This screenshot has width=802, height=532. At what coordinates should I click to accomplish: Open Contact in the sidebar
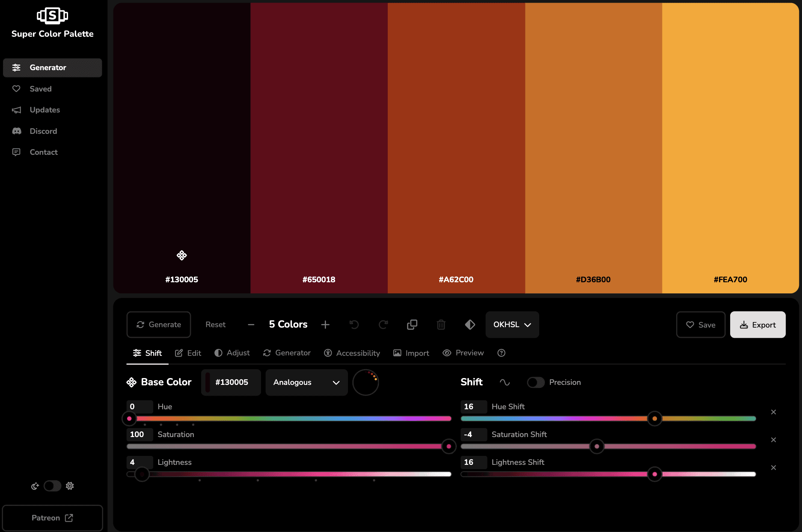(x=53, y=152)
